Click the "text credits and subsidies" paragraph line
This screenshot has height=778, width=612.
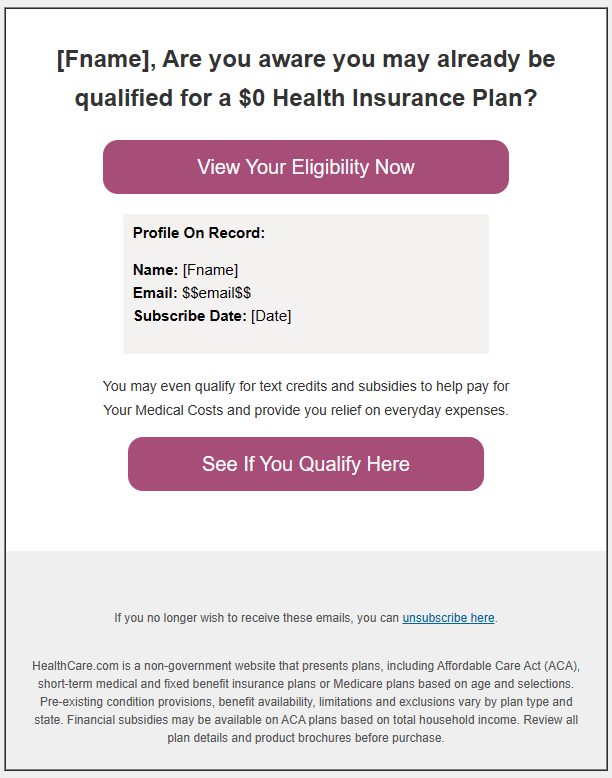(x=306, y=386)
